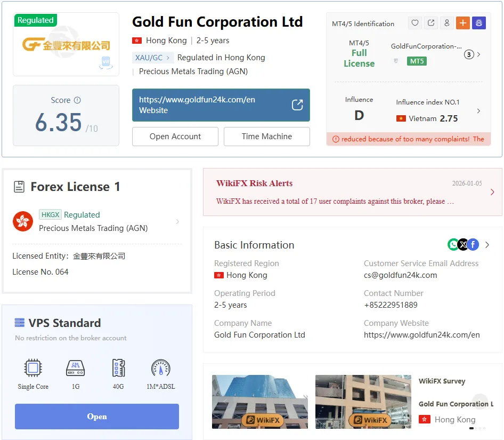The image size is (504, 440).
Task: Click the VPS Standard server icon
Action: [x=20, y=323]
